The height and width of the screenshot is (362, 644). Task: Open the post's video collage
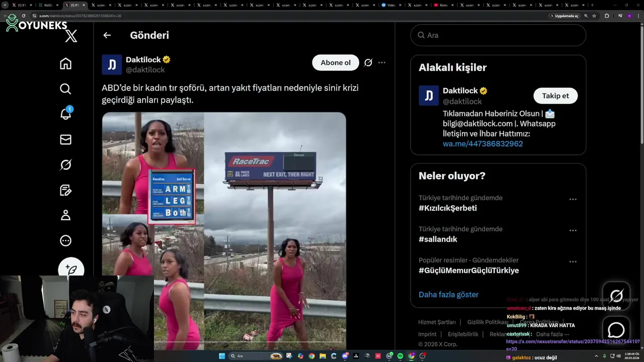pyautogui.click(x=224, y=230)
